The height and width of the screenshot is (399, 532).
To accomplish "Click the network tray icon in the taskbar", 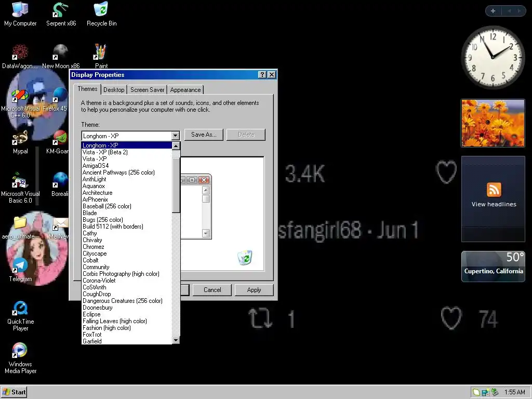I will click(486, 392).
